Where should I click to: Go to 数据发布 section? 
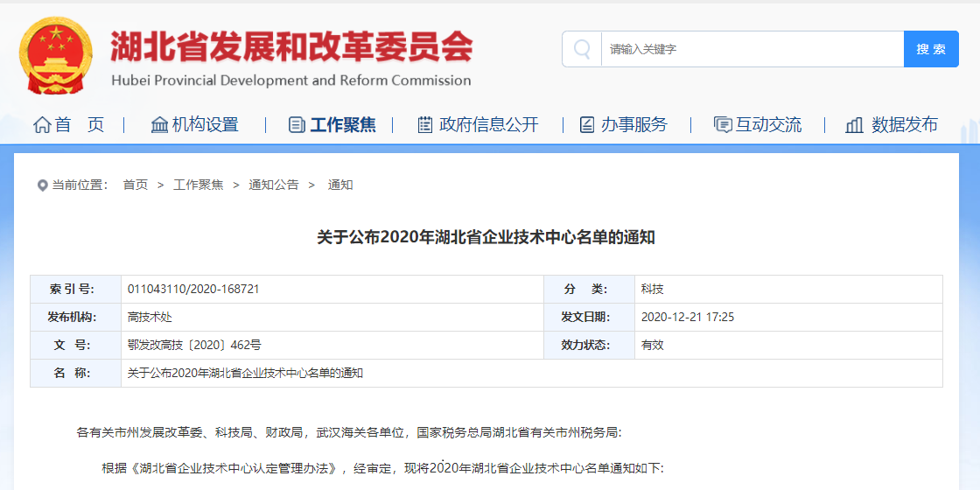pyautogui.click(x=905, y=125)
